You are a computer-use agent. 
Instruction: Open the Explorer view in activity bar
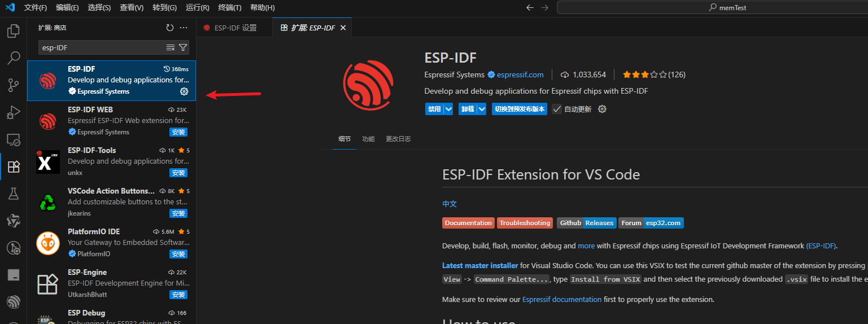[13, 31]
